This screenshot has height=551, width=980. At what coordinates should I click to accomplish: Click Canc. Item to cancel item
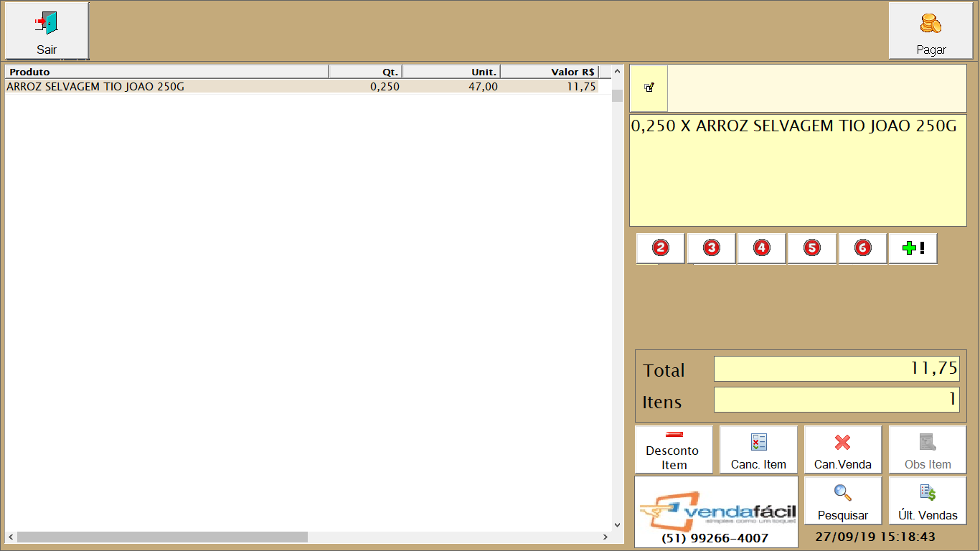758,450
